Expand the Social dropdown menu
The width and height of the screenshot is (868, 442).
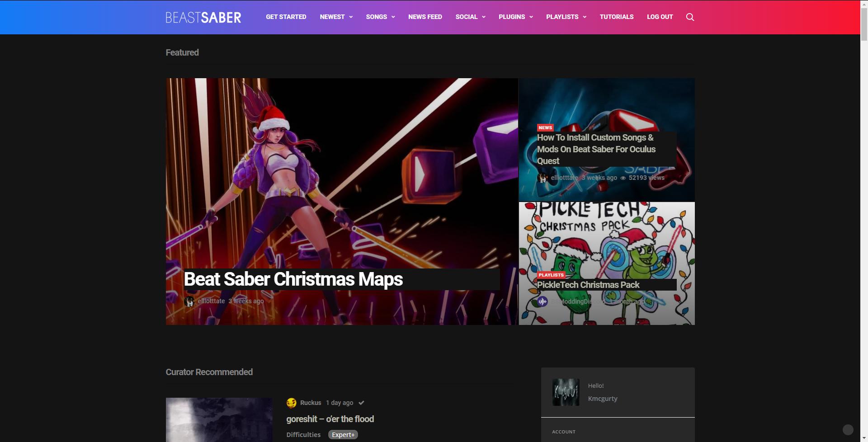click(x=470, y=17)
